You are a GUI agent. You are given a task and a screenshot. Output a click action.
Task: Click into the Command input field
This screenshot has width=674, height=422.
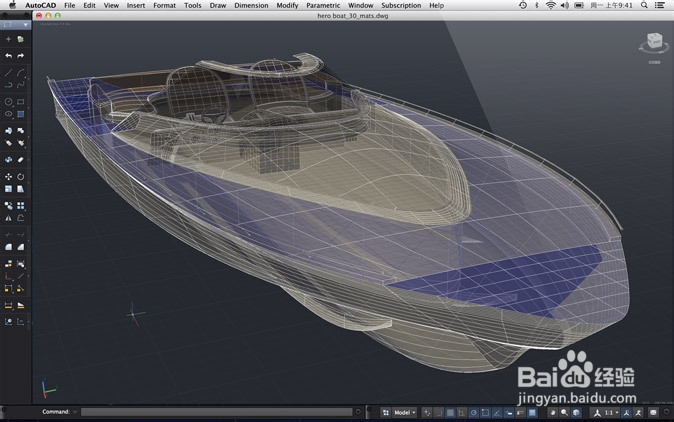pyautogui.click(x=215, y=412)
